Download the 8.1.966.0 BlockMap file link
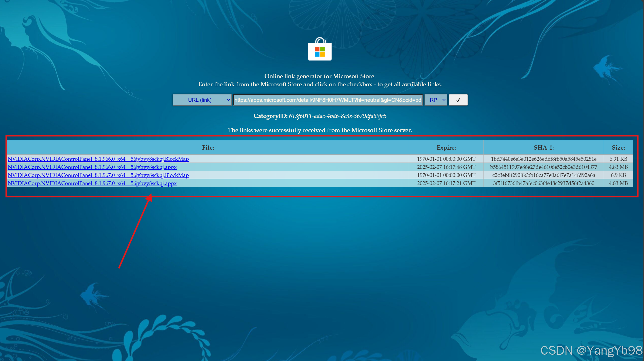Screen dimensions: 644x361 [x=98, y=159]
